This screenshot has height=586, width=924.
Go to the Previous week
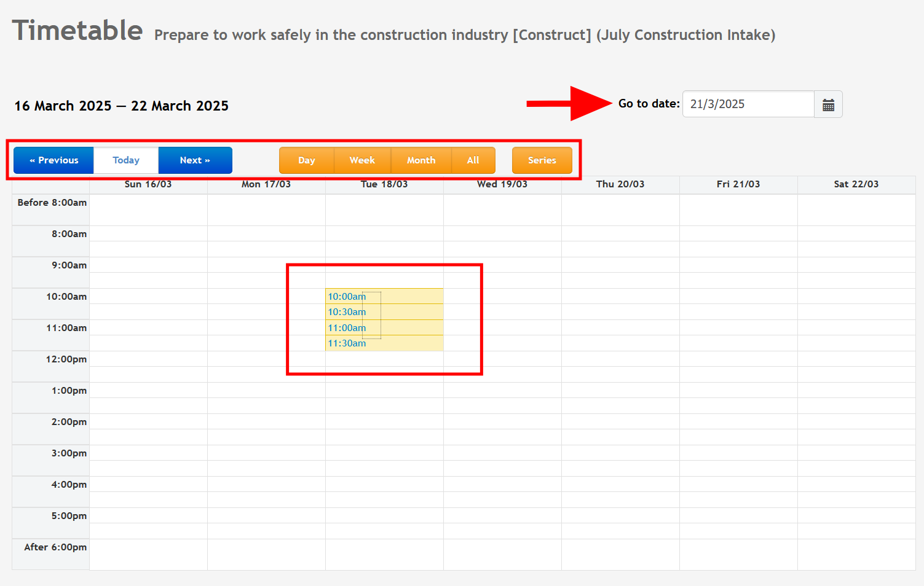pos(53,160)
